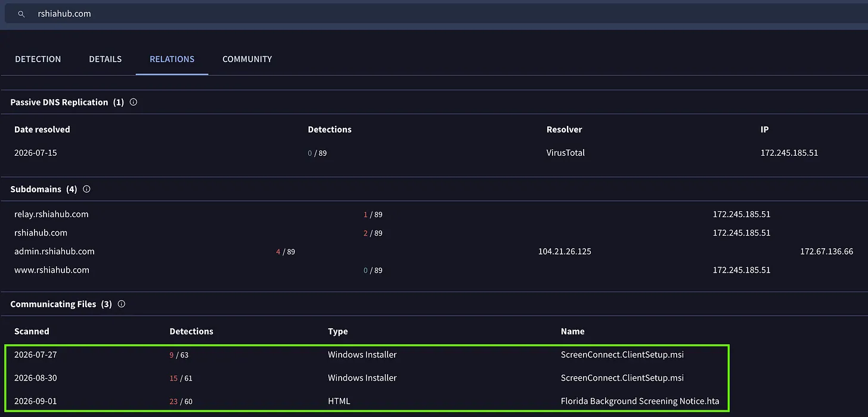The width and height of the screenshot is (868, 417).
Task: Open admin.rshiahub.com subdomain link
Action: 54,251
